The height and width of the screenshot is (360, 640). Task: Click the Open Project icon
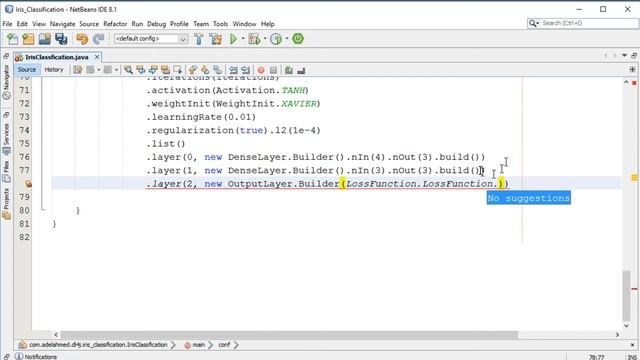tap(44, 39)
